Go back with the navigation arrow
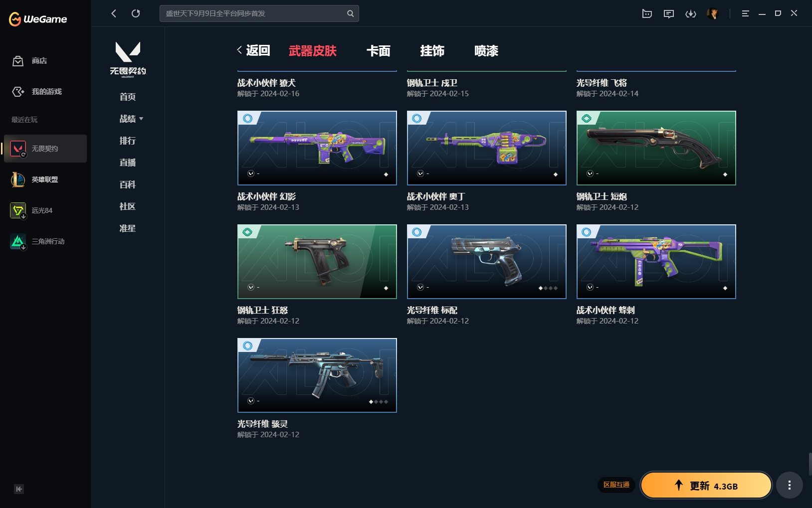The height and width of the screenshot is (508, 812). (x=114, y=13)
